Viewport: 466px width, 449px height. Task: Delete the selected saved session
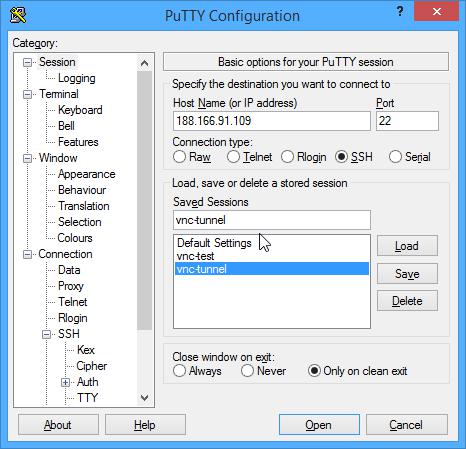407,301
